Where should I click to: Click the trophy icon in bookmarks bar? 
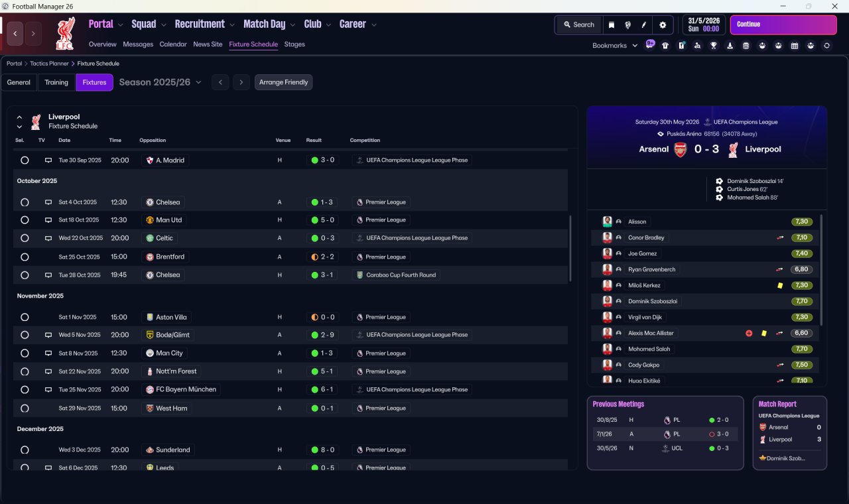pyautogui.click(x=714, y=46)
